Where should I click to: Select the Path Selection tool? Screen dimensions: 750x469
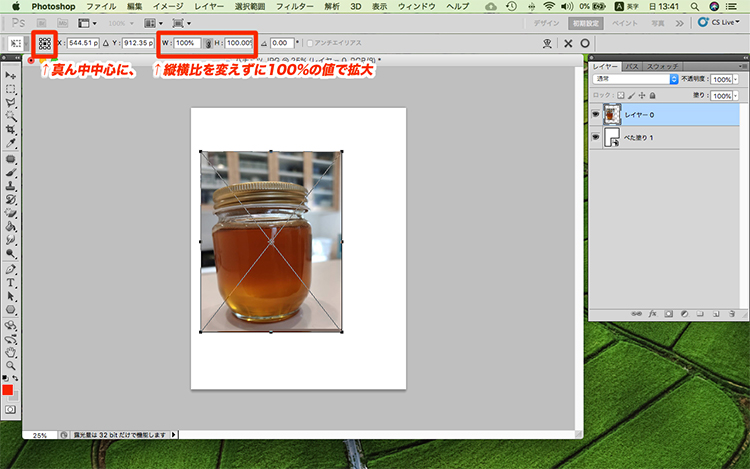(11, 296)
